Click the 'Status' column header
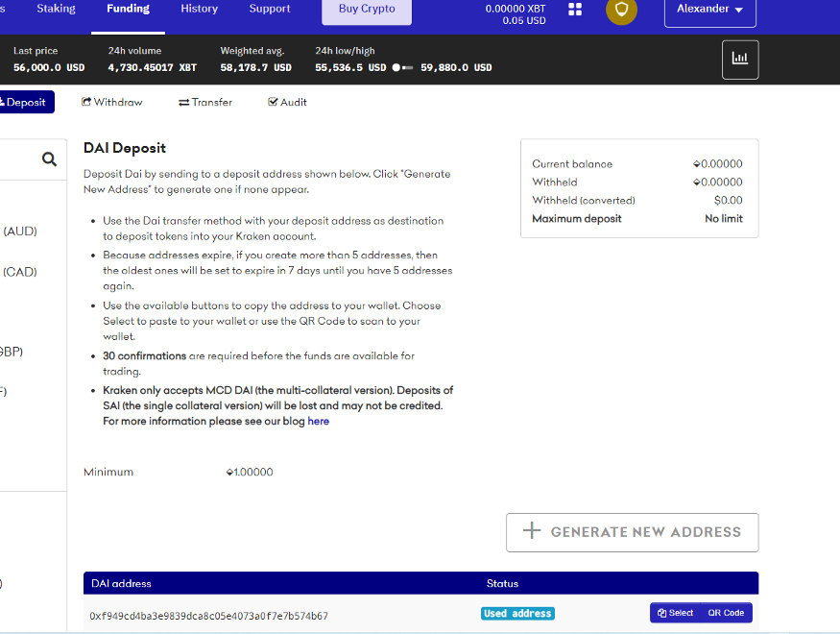840x634 pixels. 502,584
